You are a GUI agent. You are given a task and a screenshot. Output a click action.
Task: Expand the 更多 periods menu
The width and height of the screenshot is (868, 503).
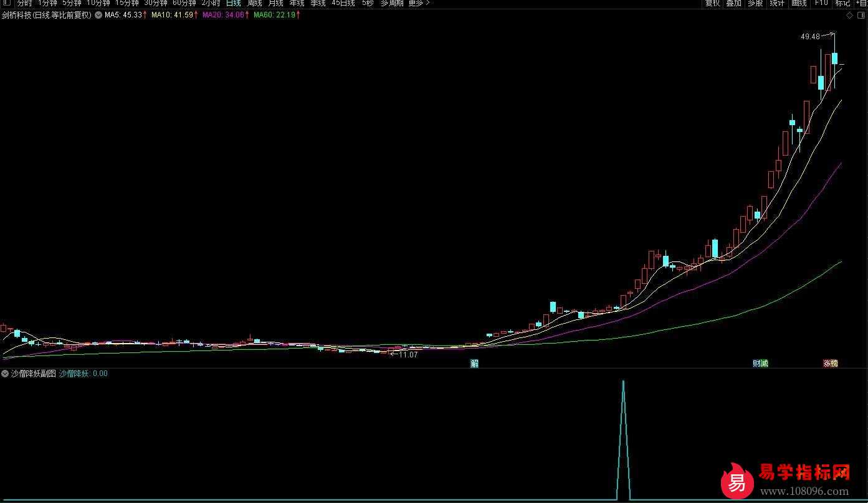pos(419,3)
